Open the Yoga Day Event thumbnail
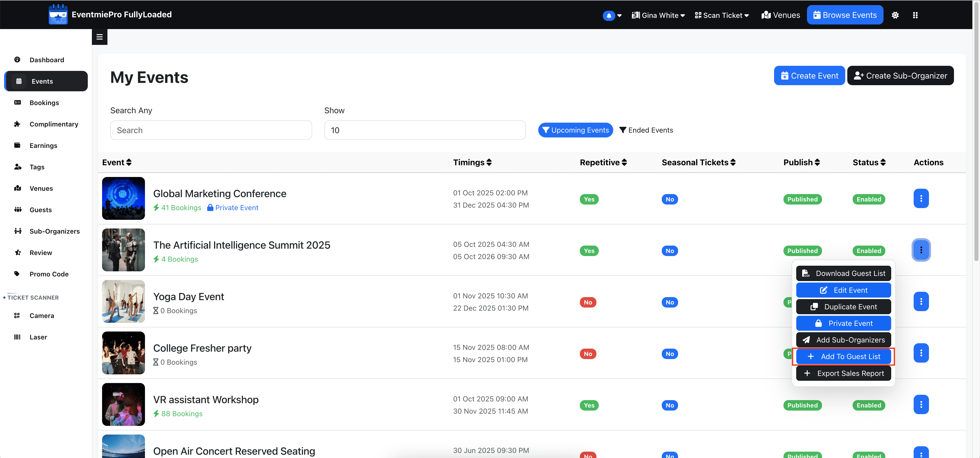Viewport: 980px width, 458px height. tap(123, 301)
